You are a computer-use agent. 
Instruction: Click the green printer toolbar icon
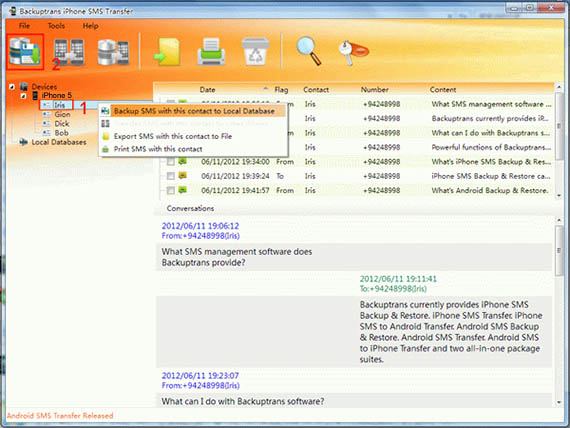211,52
